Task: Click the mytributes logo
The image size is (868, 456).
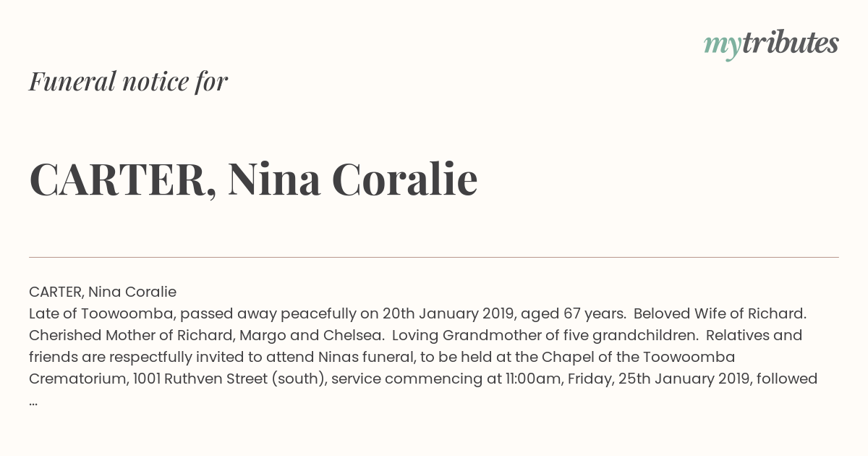Action: 771,43
